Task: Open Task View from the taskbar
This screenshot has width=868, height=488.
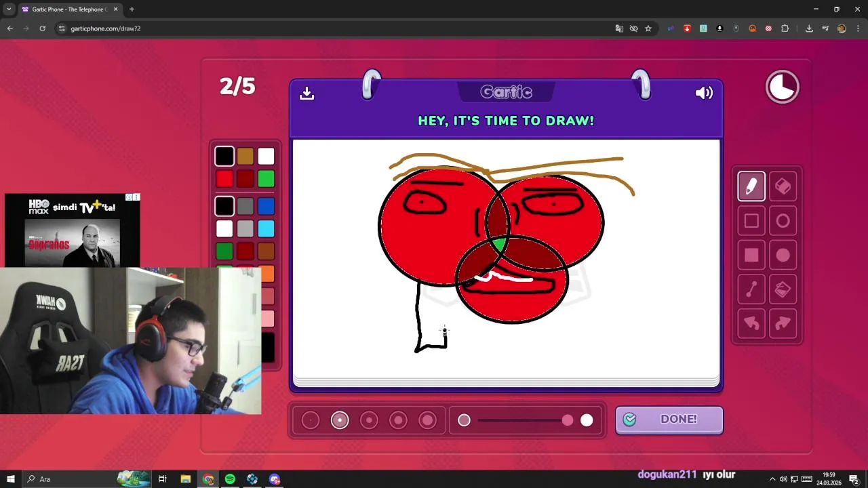Action: pos(163,479)
